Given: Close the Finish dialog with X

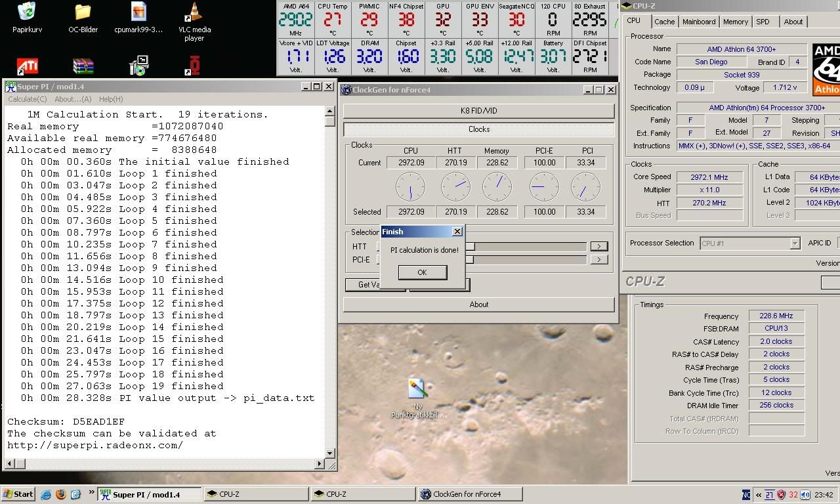Looking at the screenshot, I should click(x=457, y=232).
